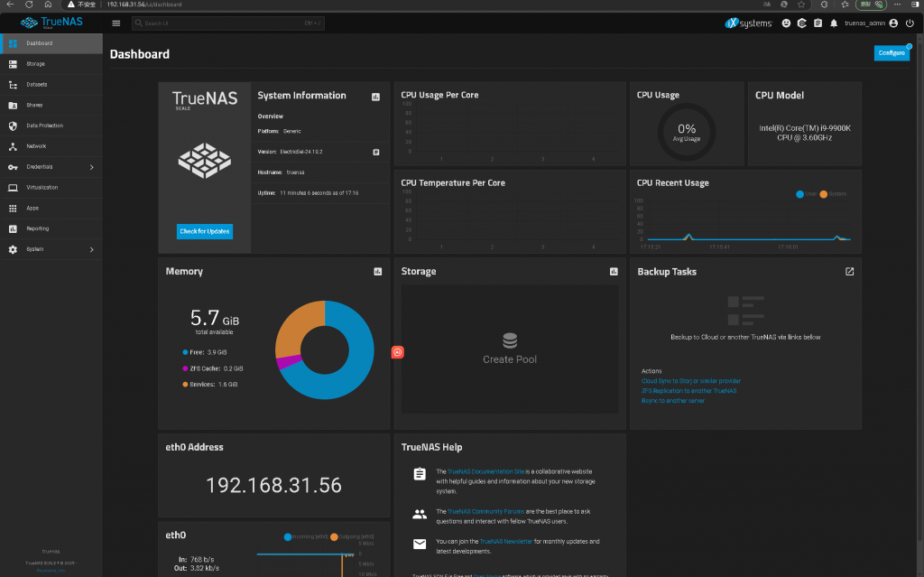Click the power button icon
Viewport: 924px width, 577px height.
pyautogui.click(x=910, y=23)
